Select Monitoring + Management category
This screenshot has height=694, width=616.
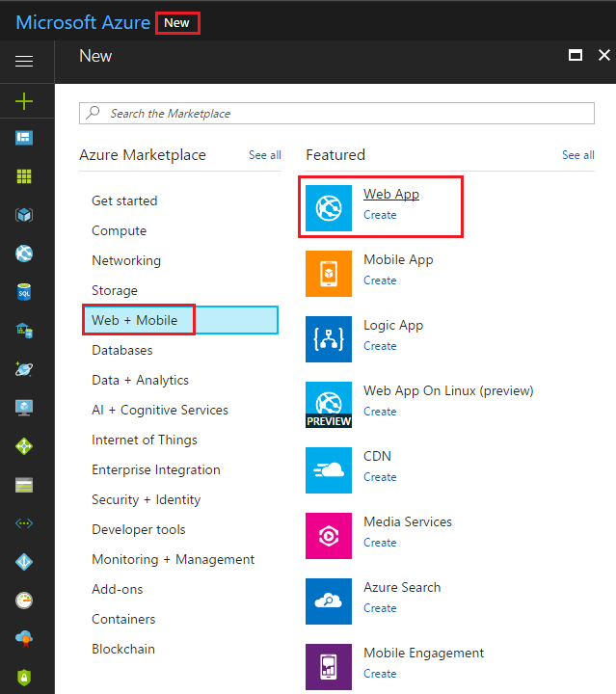pos(173,559)
